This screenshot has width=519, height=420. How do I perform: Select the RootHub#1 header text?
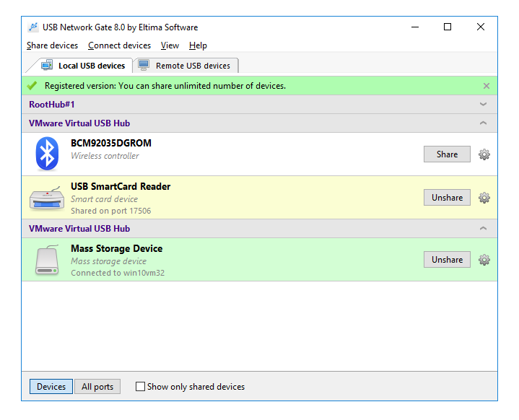[52, 105]
